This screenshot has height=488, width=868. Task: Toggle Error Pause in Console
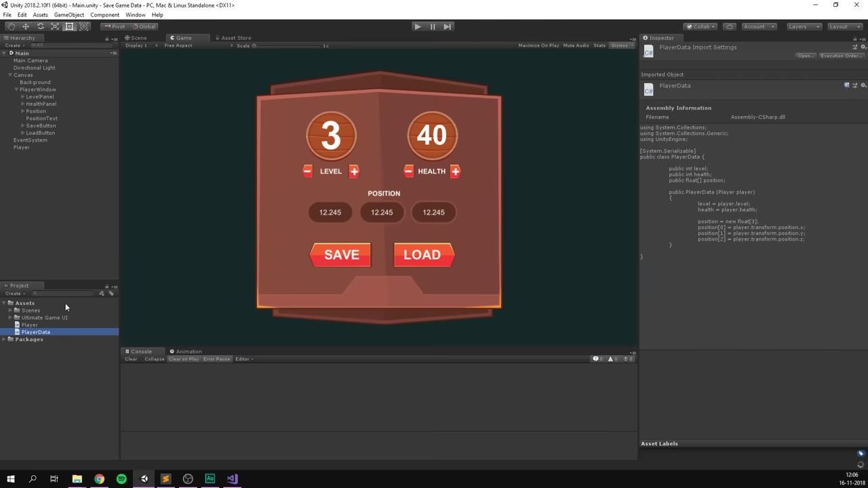click(216, 359)
